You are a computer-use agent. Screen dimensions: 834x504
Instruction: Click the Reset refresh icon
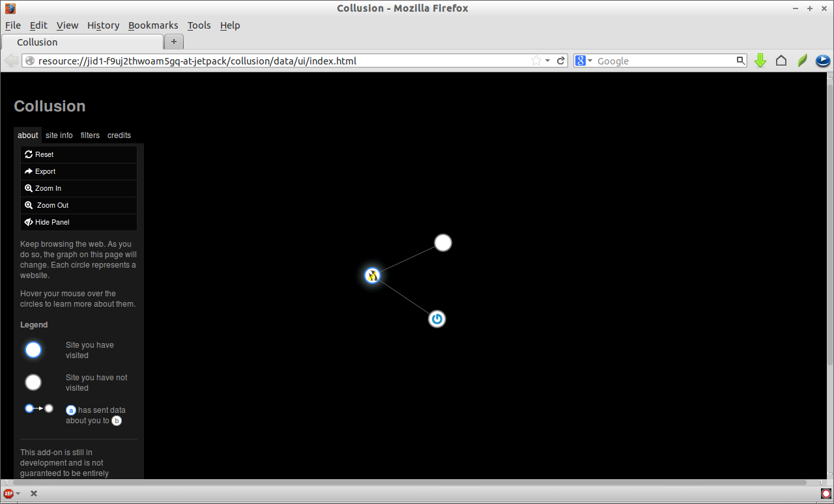point(29,154)
